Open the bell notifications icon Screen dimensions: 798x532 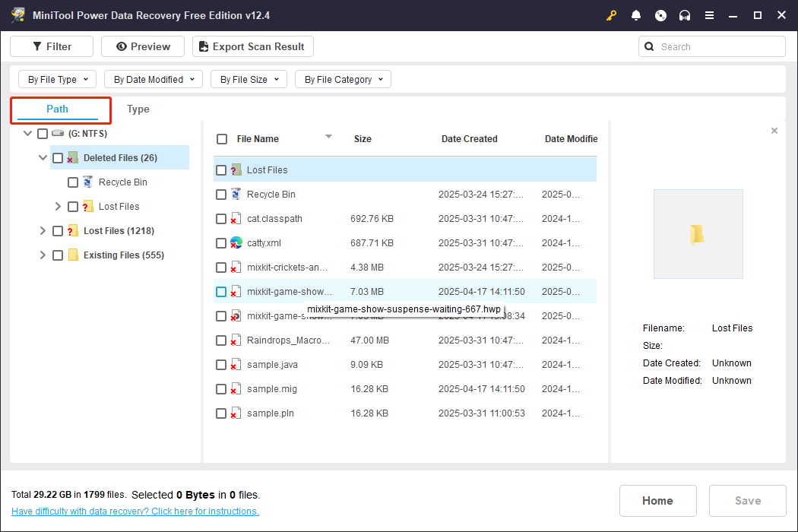tap(635, 15)
